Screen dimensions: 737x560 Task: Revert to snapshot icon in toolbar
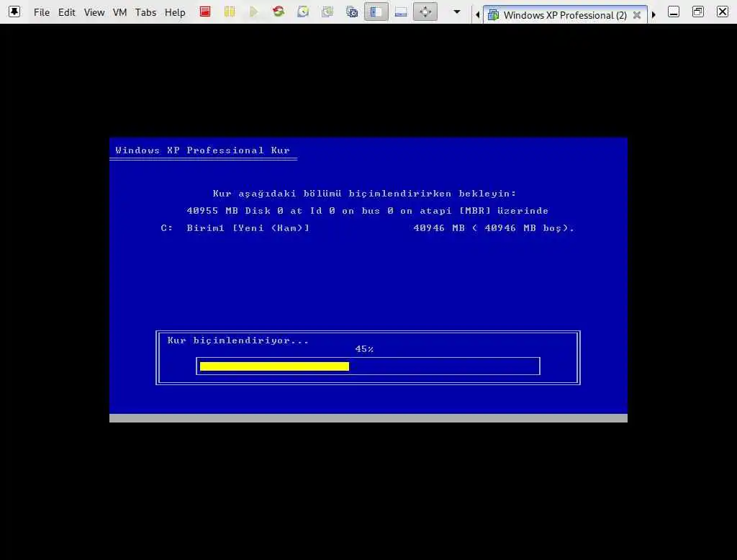(x=327, y=12)
